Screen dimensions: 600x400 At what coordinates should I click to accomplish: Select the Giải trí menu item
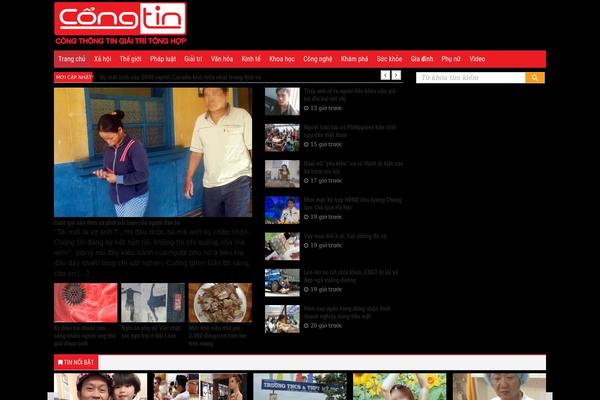coord(193,59)
